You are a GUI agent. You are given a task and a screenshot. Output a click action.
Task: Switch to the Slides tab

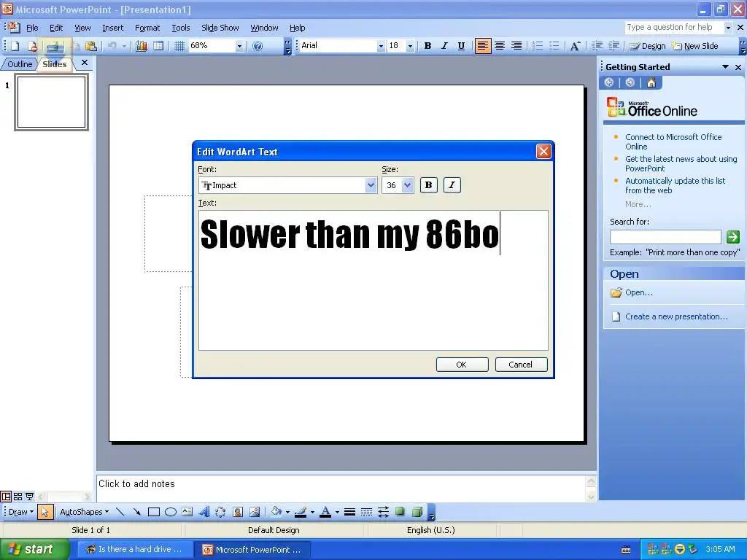(x=54, y=64)
